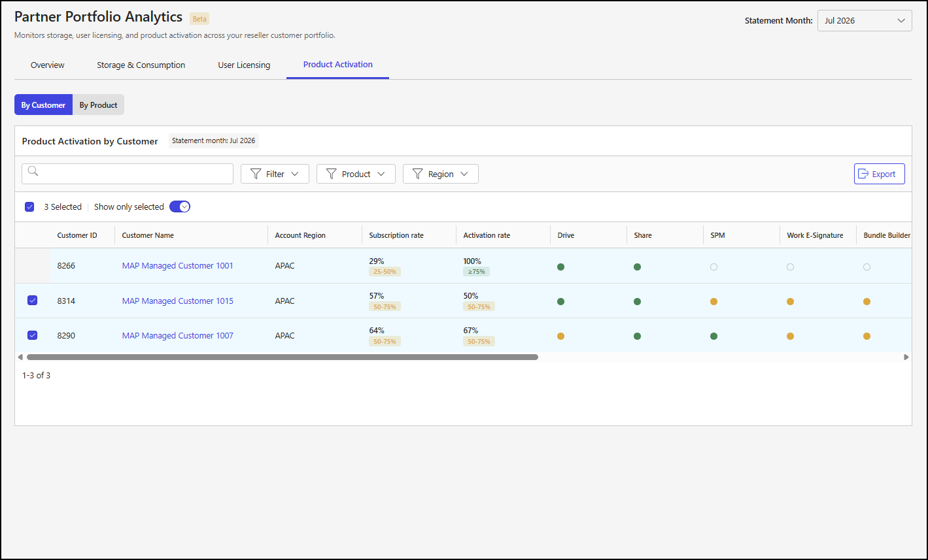
Task: Click the funnel icon on Filter
Action: (x=256, y=174)
